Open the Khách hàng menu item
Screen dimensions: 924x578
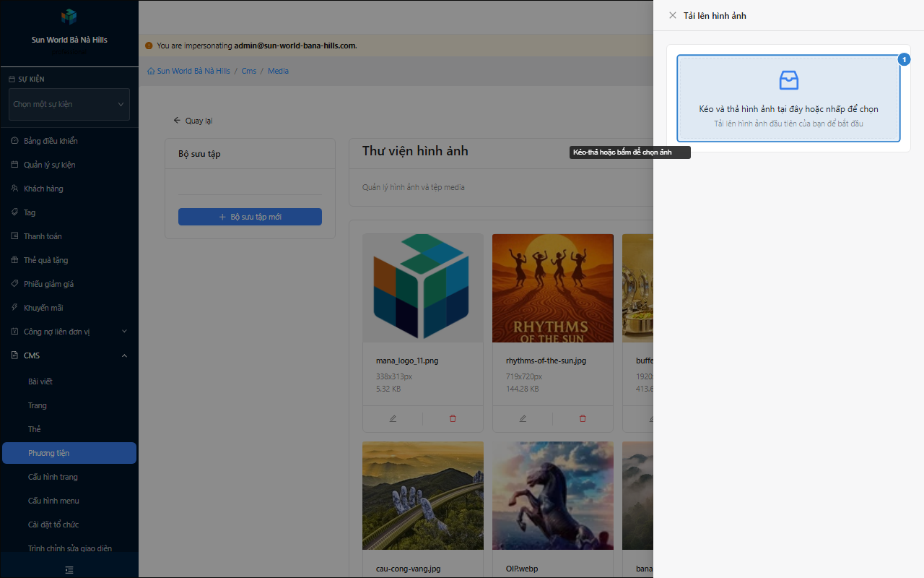click(69, 189)
